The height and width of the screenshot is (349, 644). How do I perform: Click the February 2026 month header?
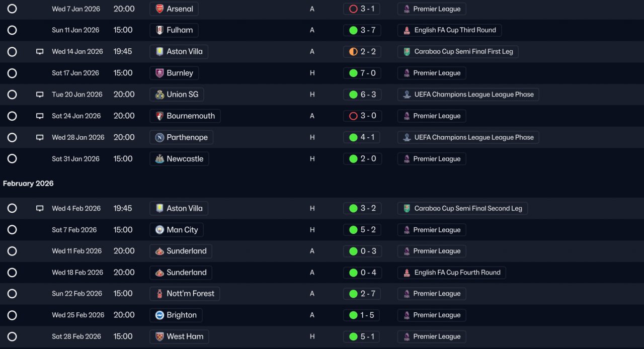point(28,184)
